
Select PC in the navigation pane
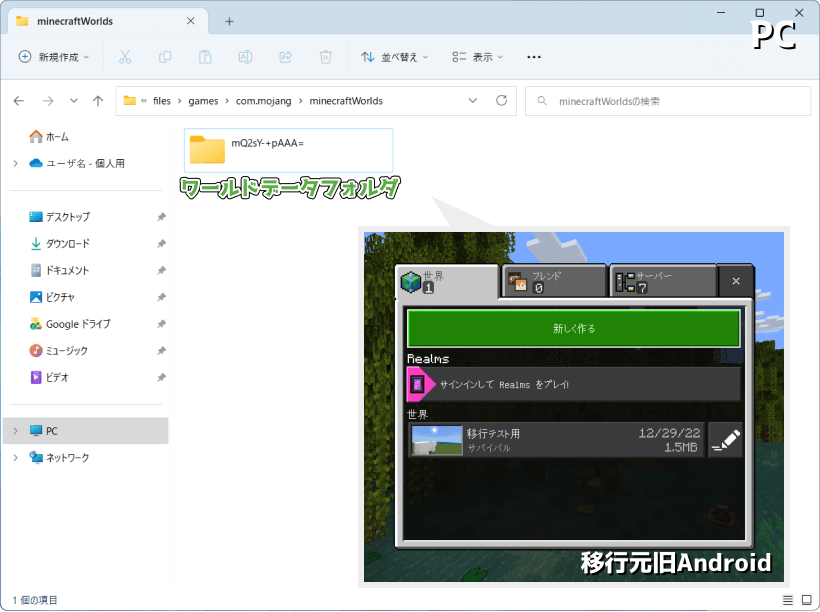[86, 430]
